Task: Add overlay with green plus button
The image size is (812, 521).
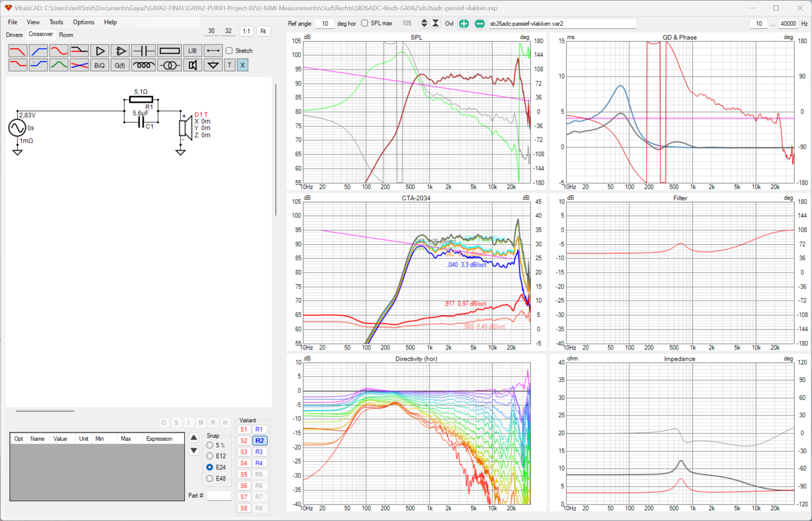Action: [x=463, y=23]
